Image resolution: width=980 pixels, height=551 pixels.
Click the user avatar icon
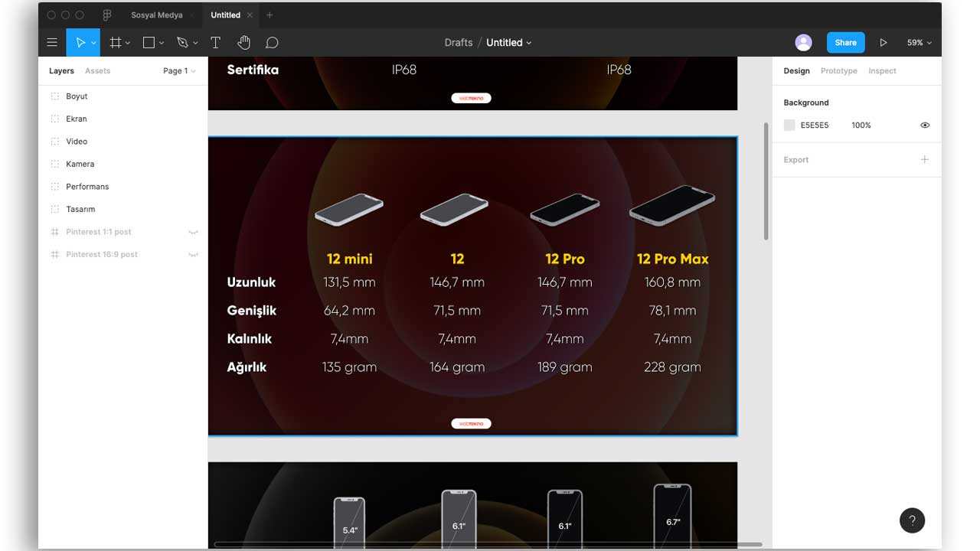point(803,43)
